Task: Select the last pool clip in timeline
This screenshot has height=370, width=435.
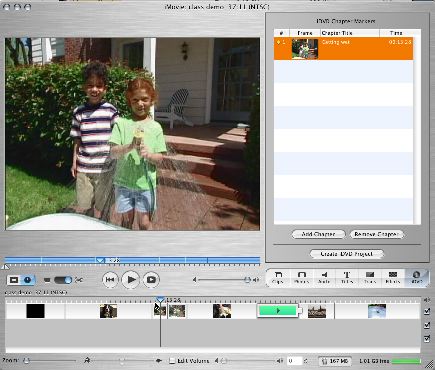Action: point(377,311)
